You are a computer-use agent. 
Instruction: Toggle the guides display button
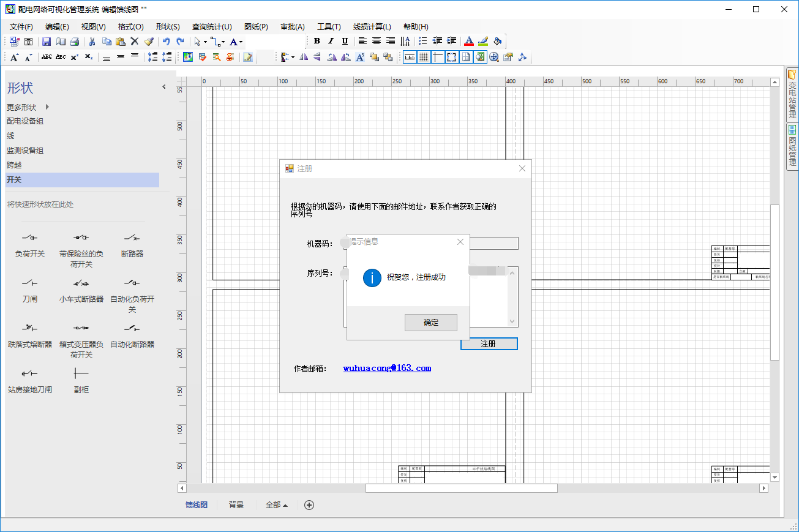click(437, 57)
